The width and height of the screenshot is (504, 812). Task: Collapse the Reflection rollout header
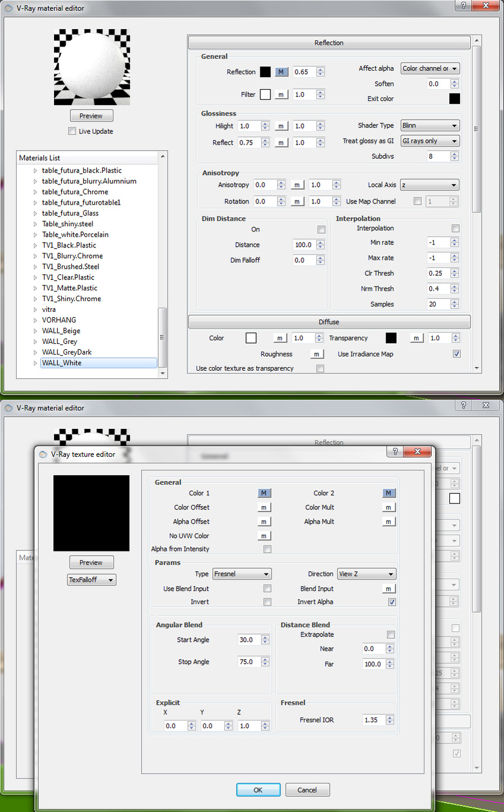[x=329, y=43]
